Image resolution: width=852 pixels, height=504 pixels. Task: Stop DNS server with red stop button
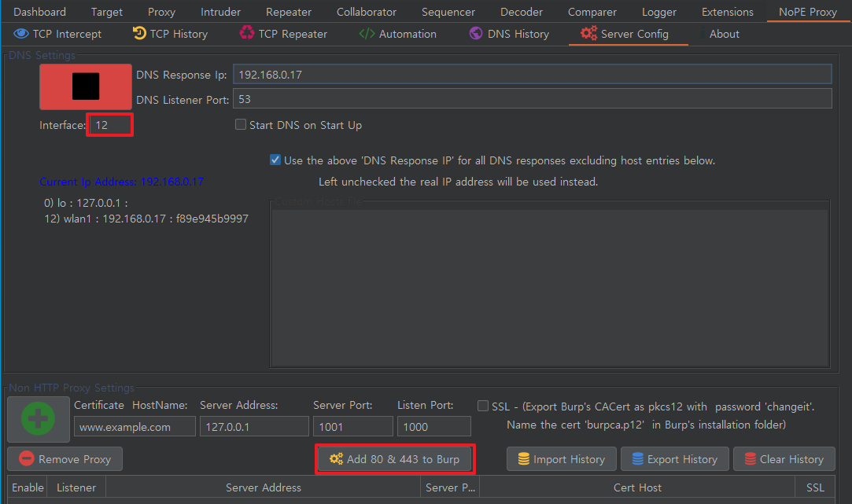click(x=85, y=87)
